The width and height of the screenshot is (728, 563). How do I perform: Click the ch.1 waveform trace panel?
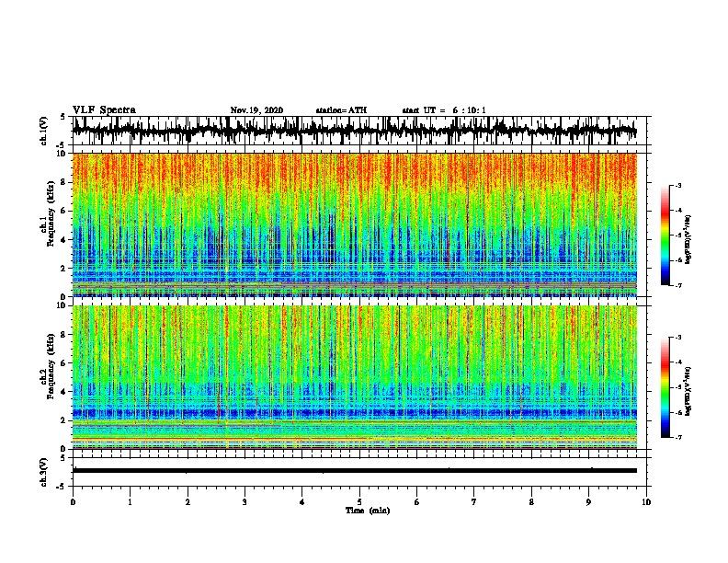click(359, 131)
